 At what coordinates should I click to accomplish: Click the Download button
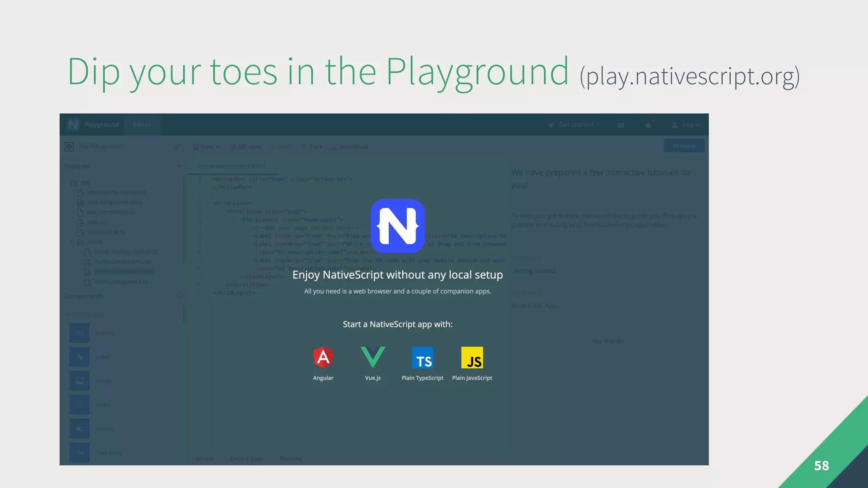(350, 147)
